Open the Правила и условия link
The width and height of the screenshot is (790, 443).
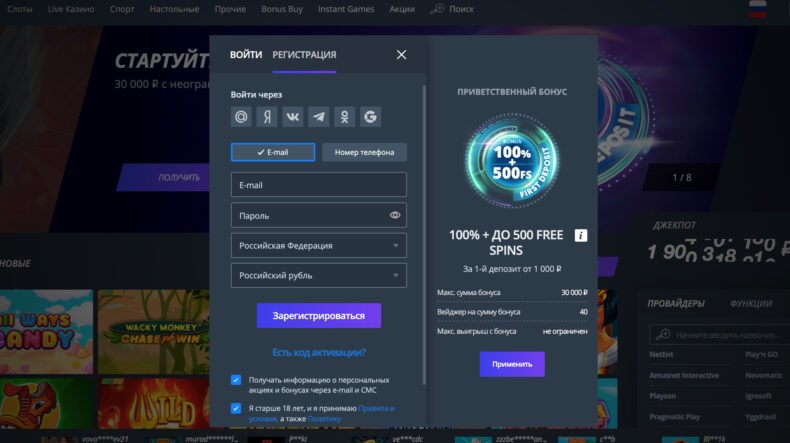coord(322,413)
